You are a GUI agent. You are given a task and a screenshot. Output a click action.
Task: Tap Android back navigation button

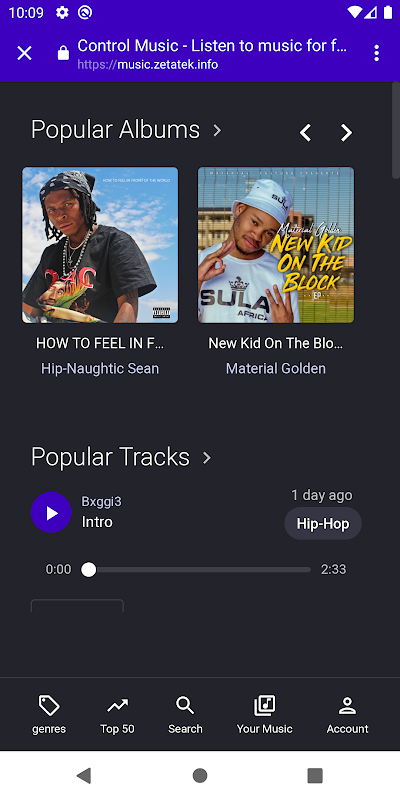(x=84, y=776)
